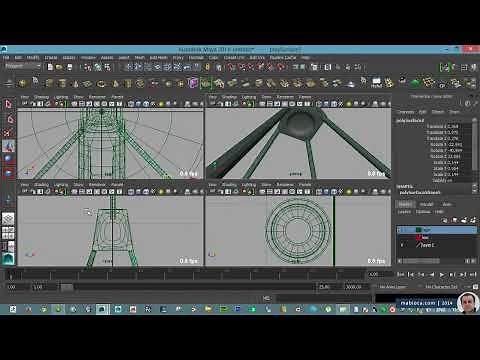Image resolution: width=480 pixels, height=360 pixels.
Task: Save the scene with the disk icon
Action: coord(69,67)
